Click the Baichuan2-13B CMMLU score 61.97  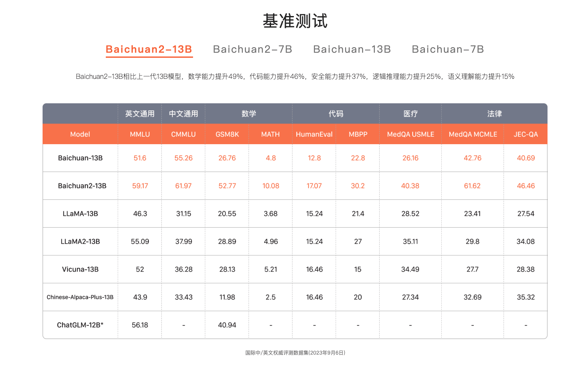click(183, 186)
